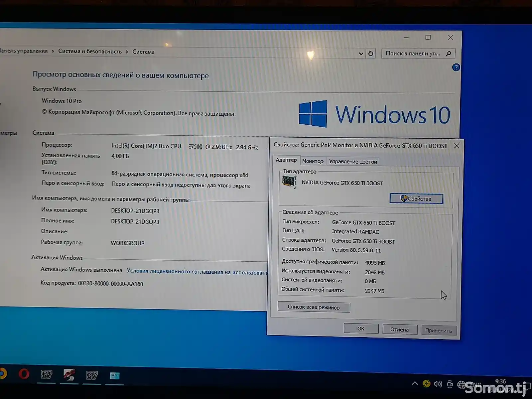Open adapter Свойства button with shield
This screenshot has height=399, width=532.
pos(416,199)
